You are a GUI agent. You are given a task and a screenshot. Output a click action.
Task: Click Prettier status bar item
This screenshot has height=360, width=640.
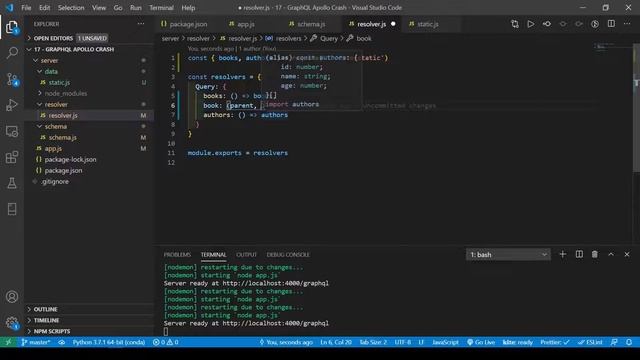pos(555,342)
